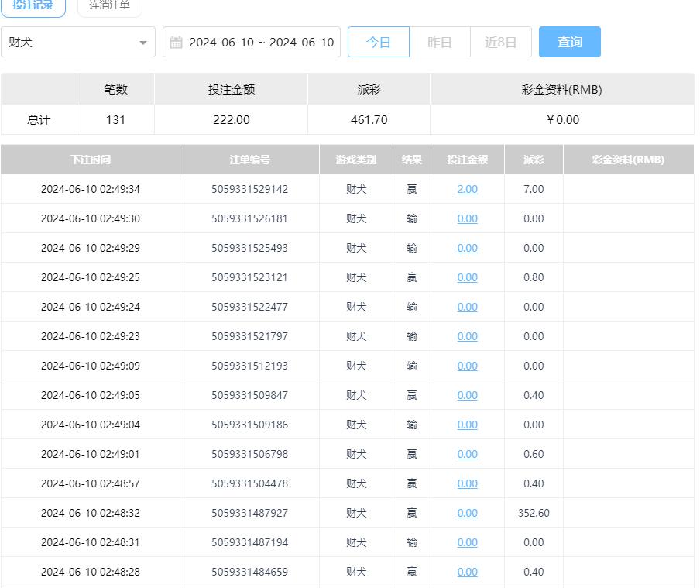
Task: Open bet amount link for 02:49:05 bet
Action: [x=467, y=395]
